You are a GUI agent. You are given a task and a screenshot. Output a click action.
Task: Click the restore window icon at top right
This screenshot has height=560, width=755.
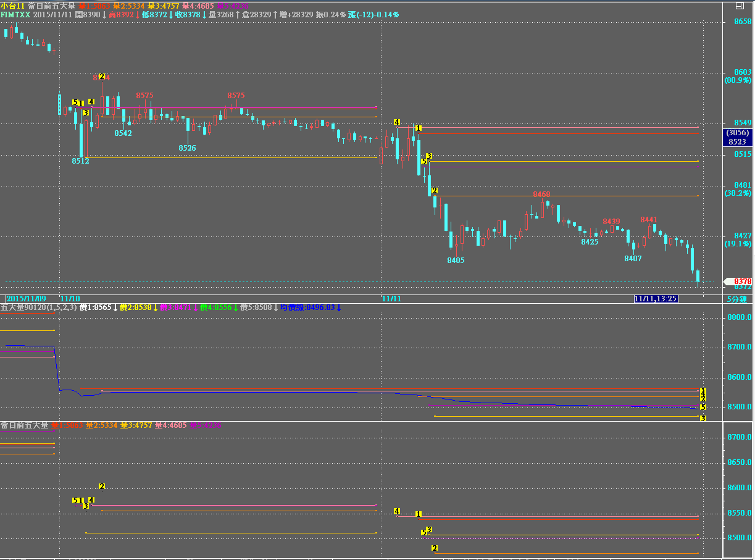click(740, 6)
